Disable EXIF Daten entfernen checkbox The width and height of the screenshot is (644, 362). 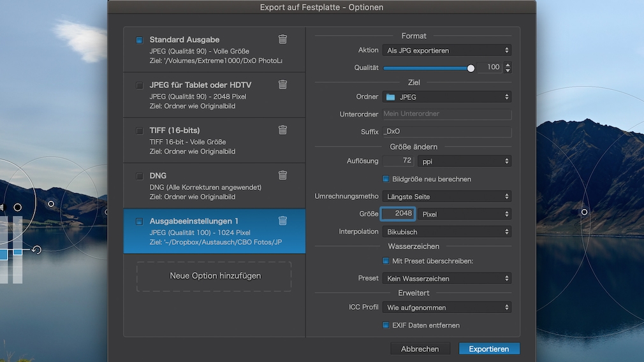386,325
